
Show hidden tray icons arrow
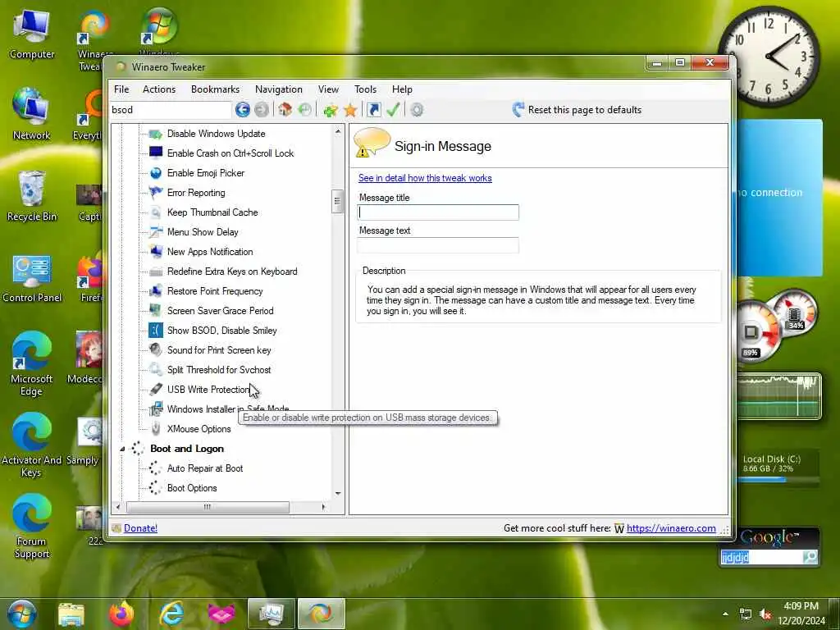[x=725, y=614]
